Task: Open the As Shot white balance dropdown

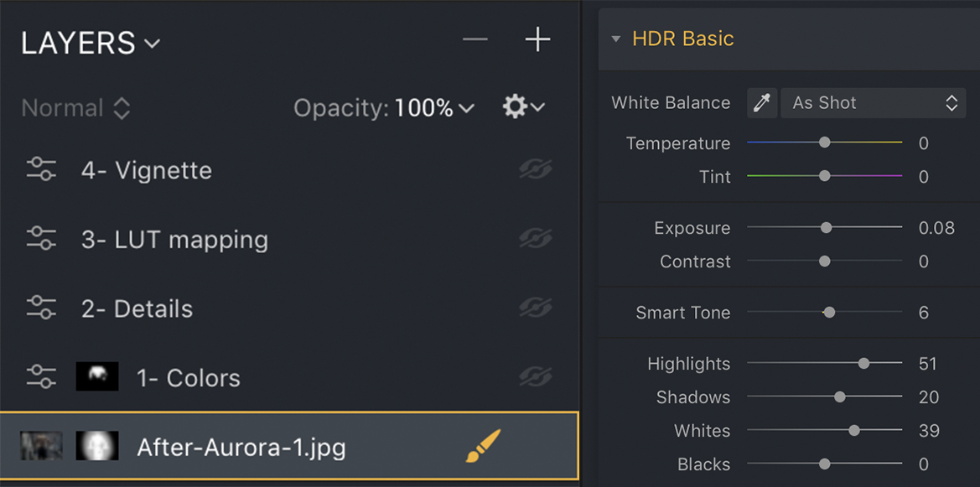Action: coord(874,103)
